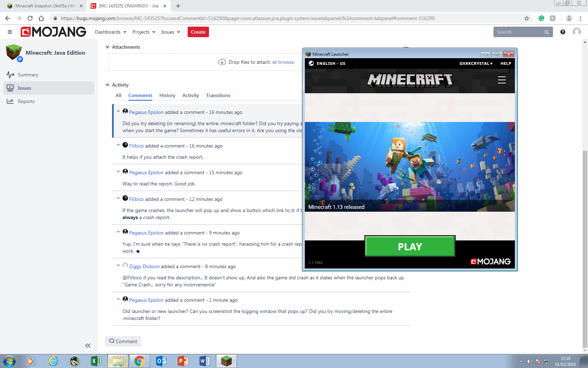This screenshot has width=588, height=368.
Task: Open Reports in the project sidebar
Action: (x=49, y=101)
